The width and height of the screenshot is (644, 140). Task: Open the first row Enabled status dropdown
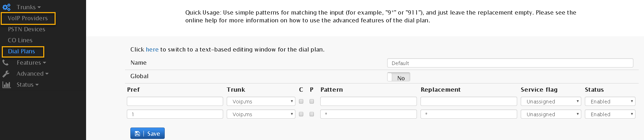pos(610,101)
